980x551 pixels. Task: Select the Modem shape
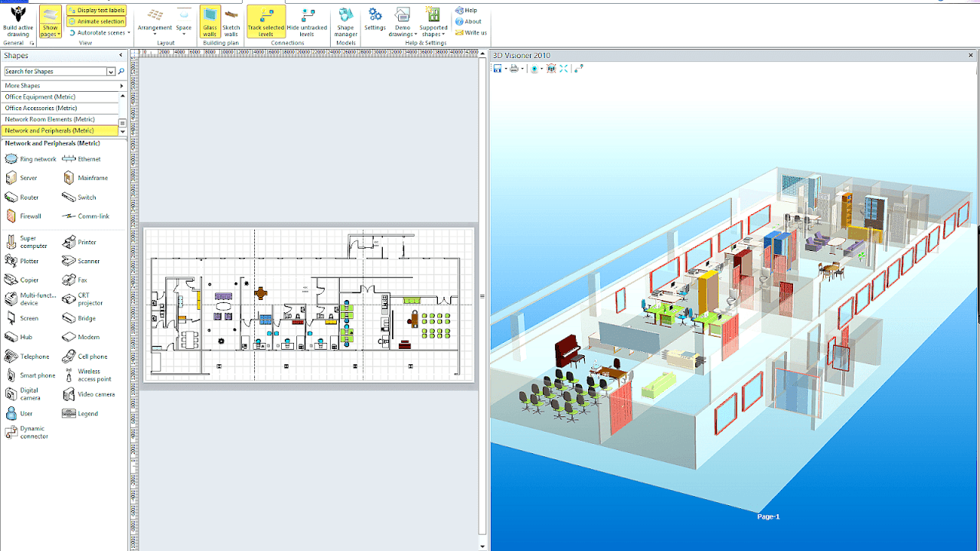pos(81,337)
